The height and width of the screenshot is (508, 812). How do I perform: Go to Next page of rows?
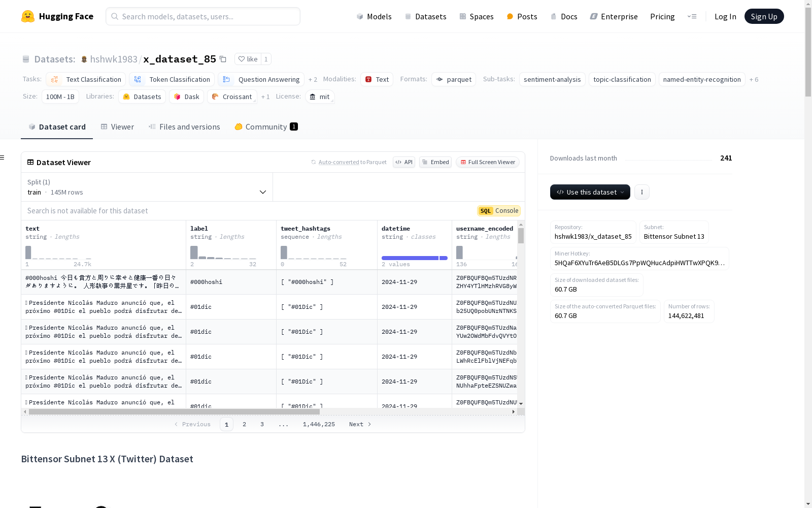coord(360,424)
